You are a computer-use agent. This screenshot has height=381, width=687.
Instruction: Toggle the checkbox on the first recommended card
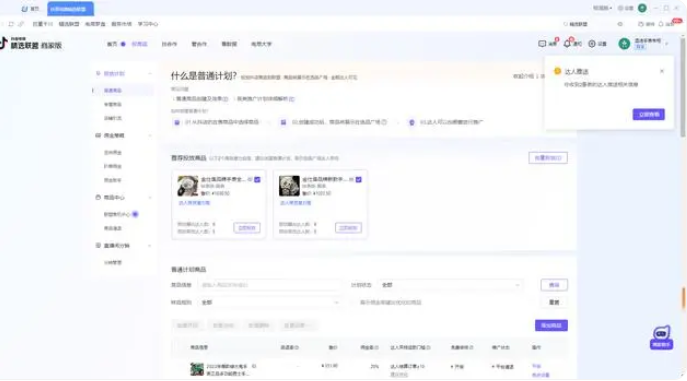257,180
